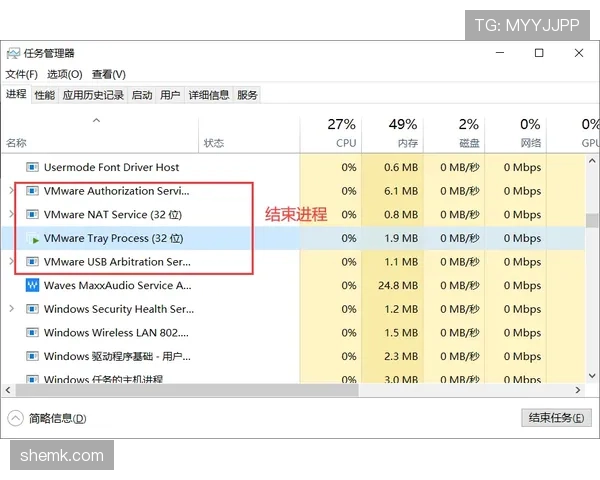Click the 2.3 MB memory value
Screen dimensions: 600x480
(x=401, y=356)
